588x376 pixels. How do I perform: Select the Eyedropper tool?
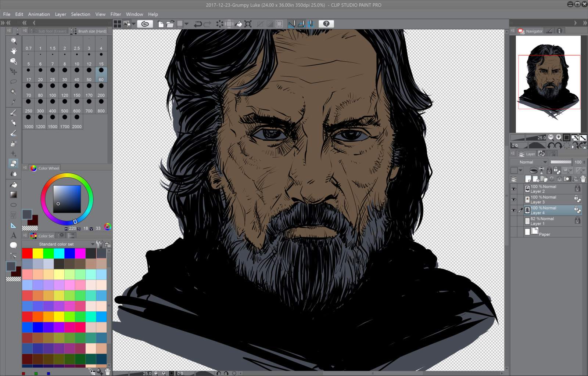point(14,102)
